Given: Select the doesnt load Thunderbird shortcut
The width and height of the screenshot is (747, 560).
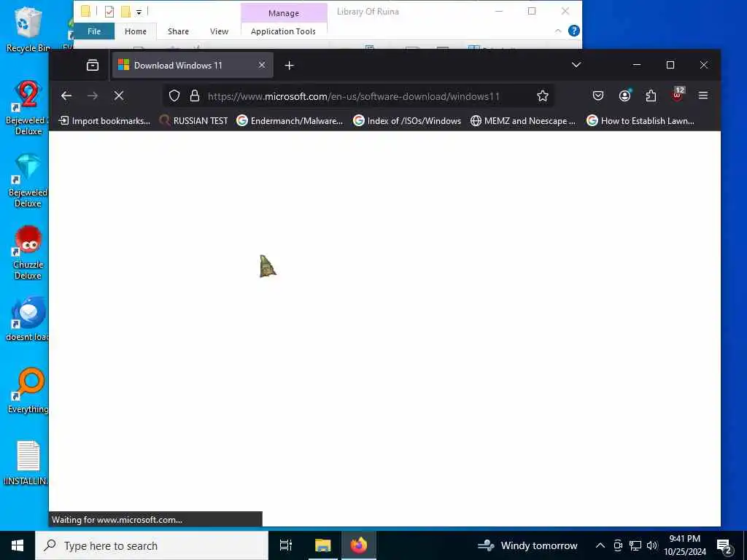Looking at the screenshot, I should (x=28, y=319).
